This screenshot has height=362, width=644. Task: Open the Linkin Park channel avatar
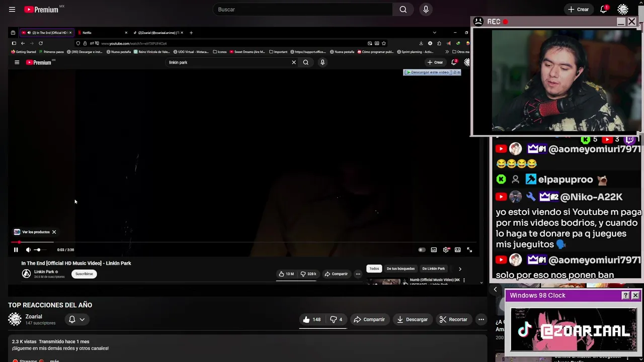[26, 274]
